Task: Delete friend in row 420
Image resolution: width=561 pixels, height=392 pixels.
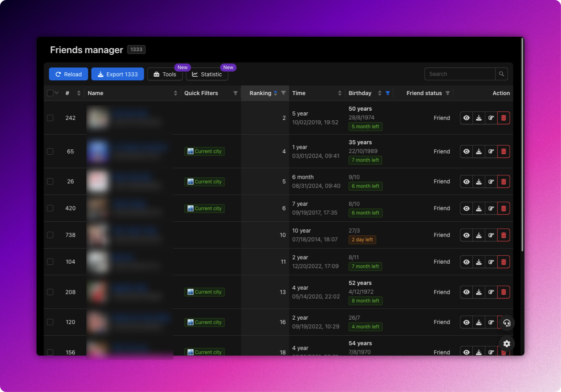Action: coord(503,208)
